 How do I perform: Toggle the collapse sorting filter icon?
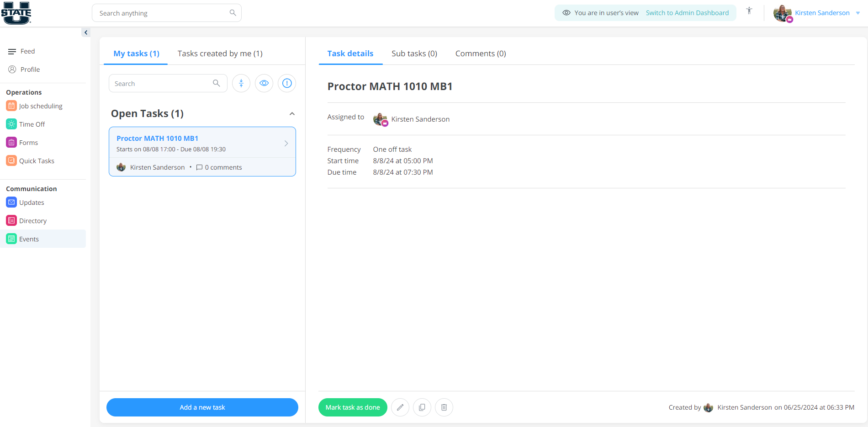(x=241, y=83)
